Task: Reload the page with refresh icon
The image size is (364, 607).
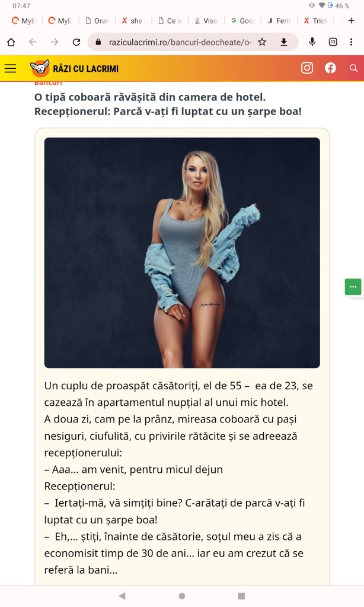Action: click(76, 42)
